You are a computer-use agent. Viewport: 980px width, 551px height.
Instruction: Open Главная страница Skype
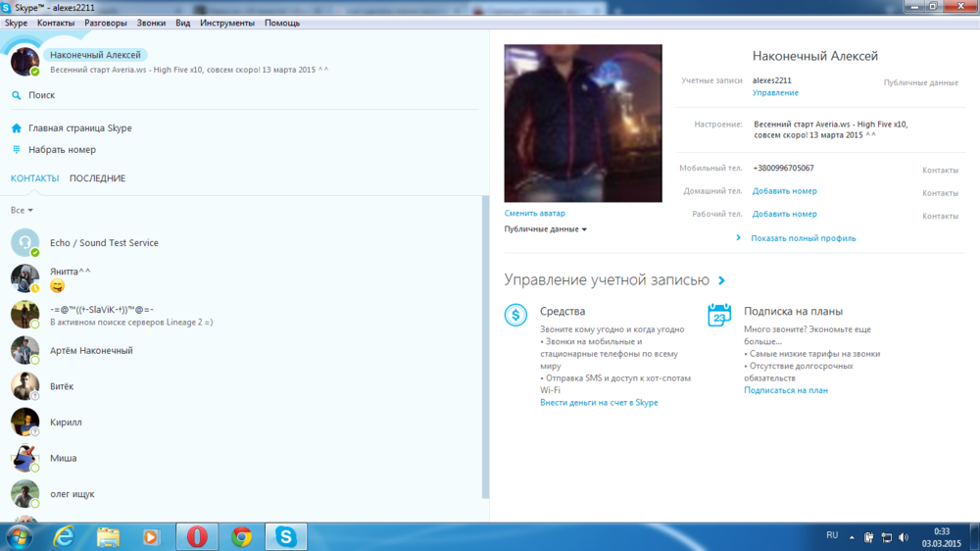[x=80, y=128]
